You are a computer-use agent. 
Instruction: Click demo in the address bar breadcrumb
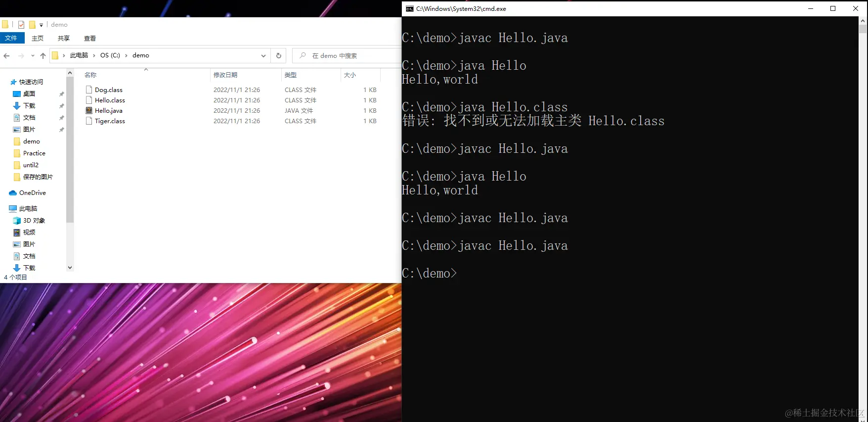tap(141, 55)
